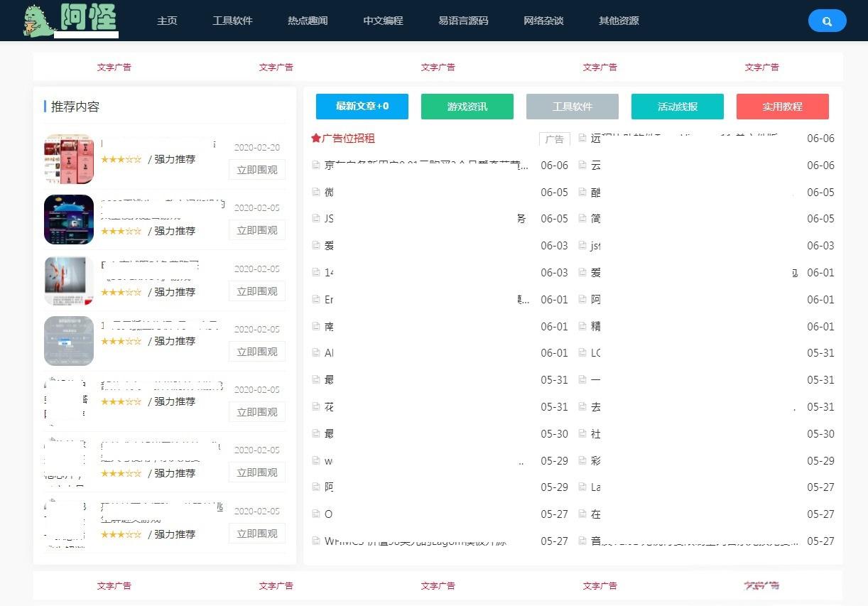Click the 推荐内容 sidebar heading
868x606 pixels.
coord(75,107)
